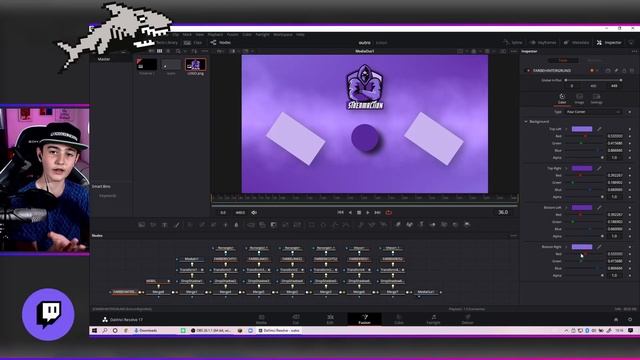Show the Metadata panel
The width and height of the screenshot is (640, 360).
click(x=576, y=42)
